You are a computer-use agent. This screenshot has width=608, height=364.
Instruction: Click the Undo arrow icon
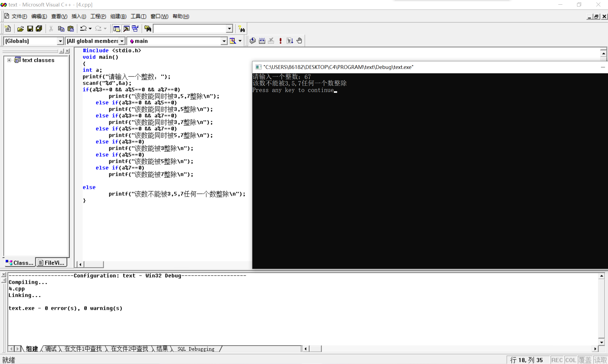[x=83, y=29]
